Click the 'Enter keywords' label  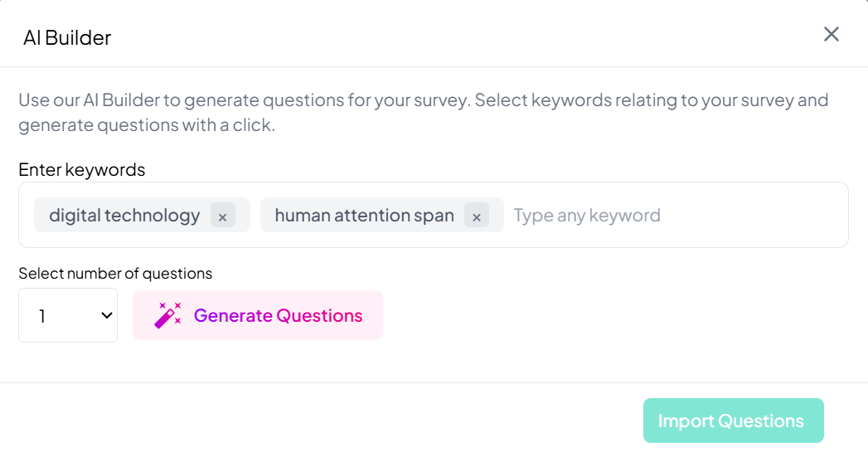(x=81, y=170)
